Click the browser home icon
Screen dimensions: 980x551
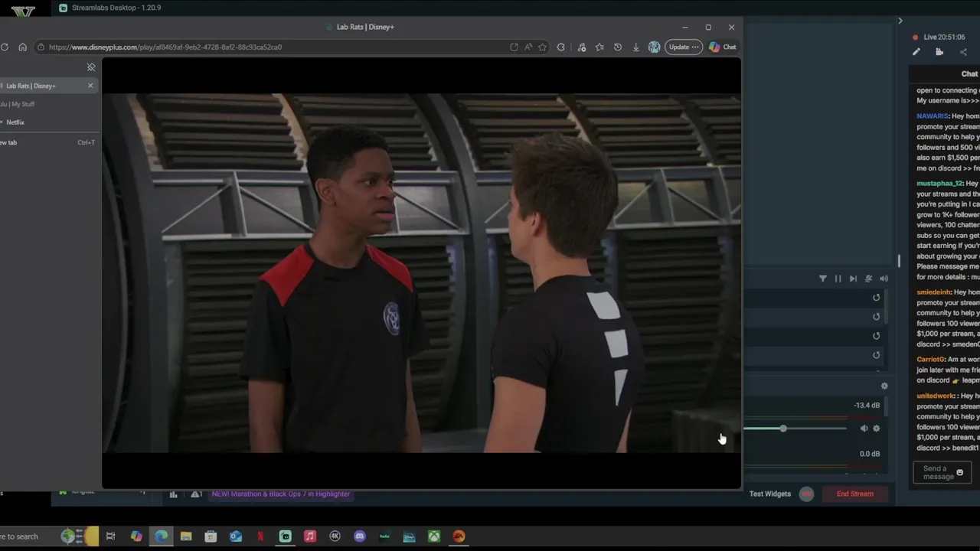[x=22, y=47]
